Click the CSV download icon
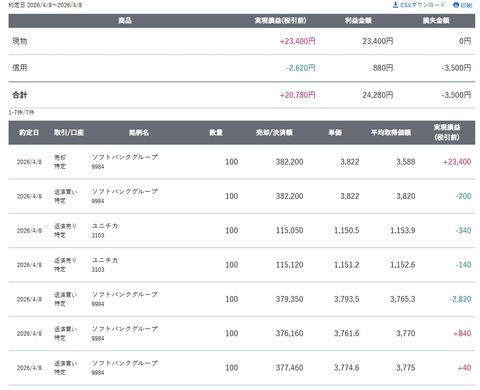480x390 pixels. [x=395, y=5]
